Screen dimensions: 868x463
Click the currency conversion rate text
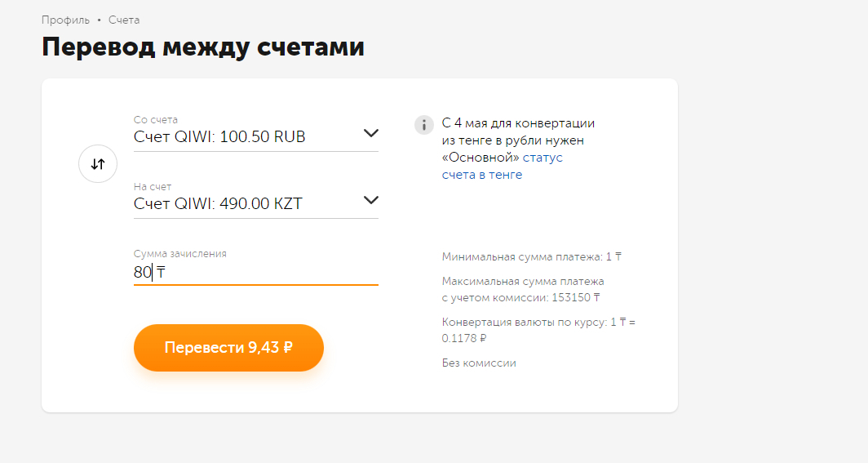538,330
